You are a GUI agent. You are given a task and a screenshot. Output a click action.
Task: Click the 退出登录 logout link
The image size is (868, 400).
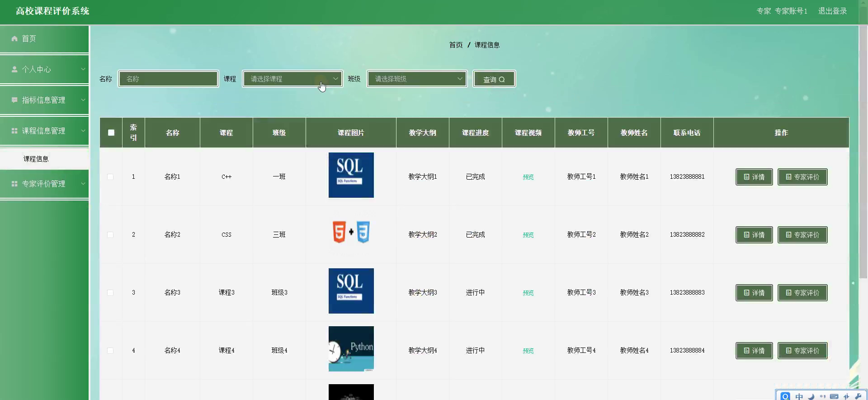point(832,11)
